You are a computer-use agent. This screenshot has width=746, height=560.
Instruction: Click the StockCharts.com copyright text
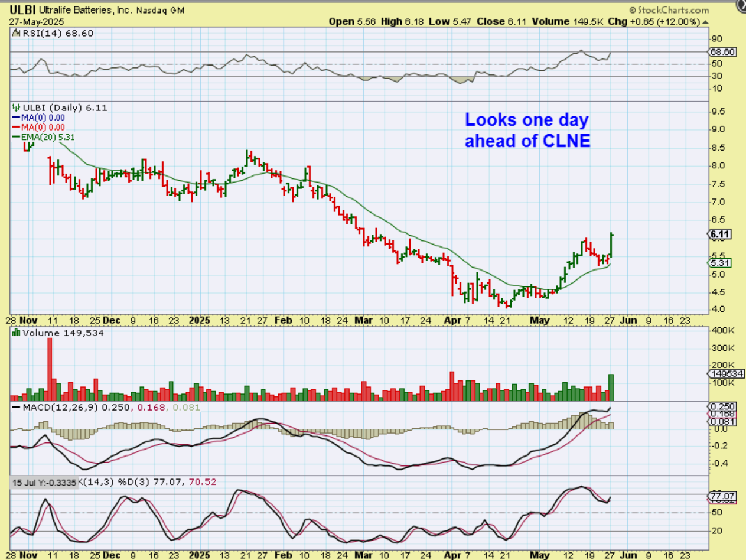669,10
